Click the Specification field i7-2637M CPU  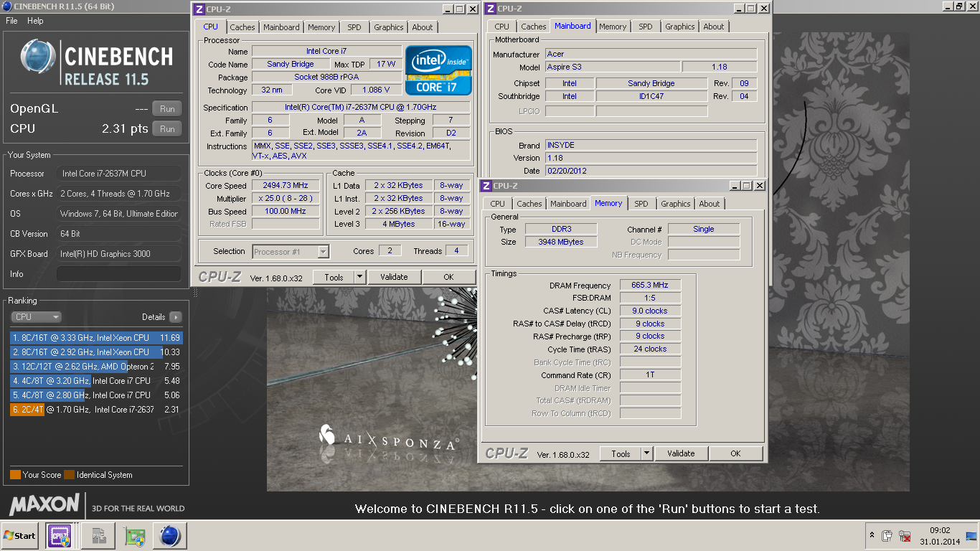(361, 108)
